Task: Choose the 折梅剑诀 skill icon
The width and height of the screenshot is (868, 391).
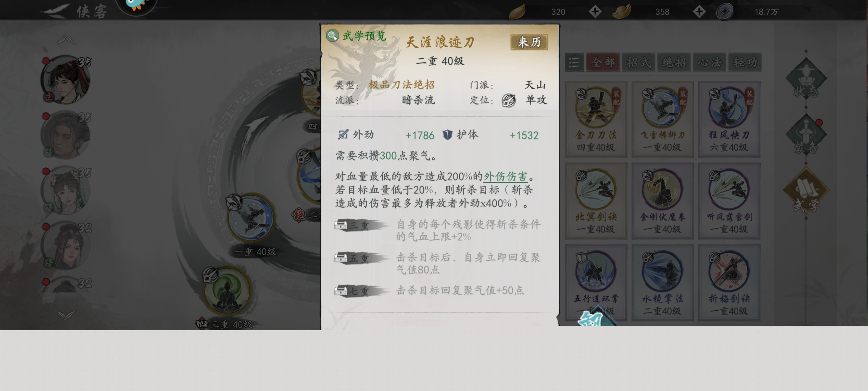Action: point(729,272)
